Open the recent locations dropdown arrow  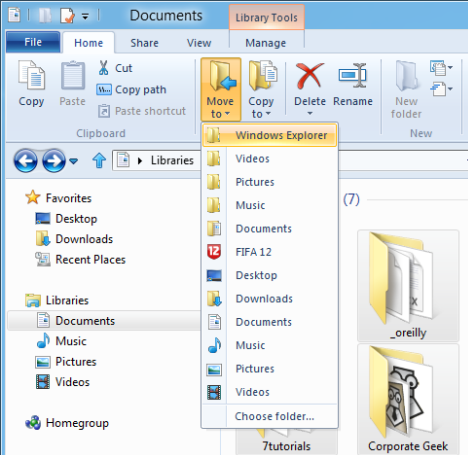[74, 161]
